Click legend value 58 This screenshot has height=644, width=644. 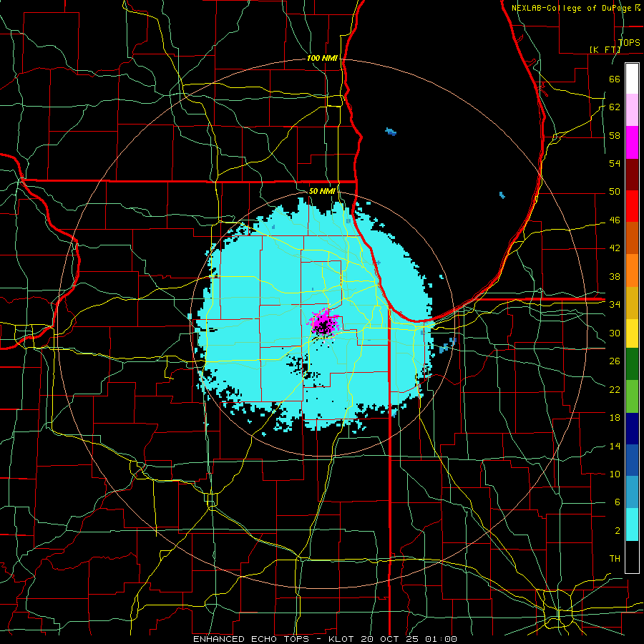coord(615,135)
